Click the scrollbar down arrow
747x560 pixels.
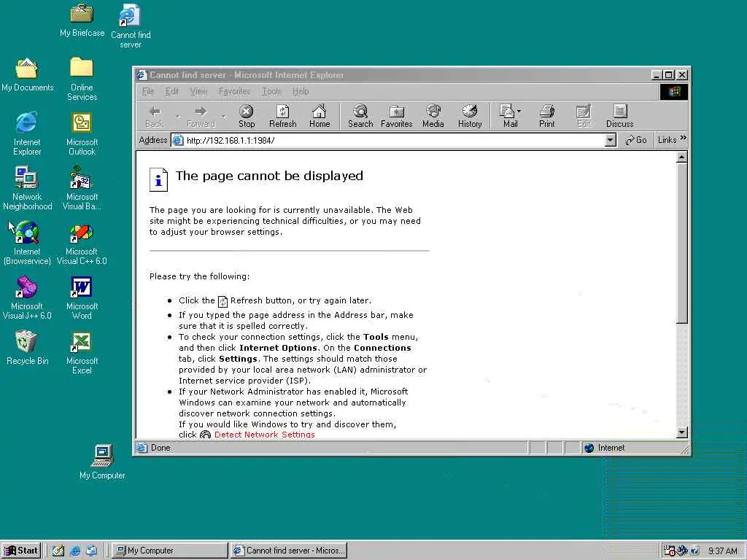(682, 432)
